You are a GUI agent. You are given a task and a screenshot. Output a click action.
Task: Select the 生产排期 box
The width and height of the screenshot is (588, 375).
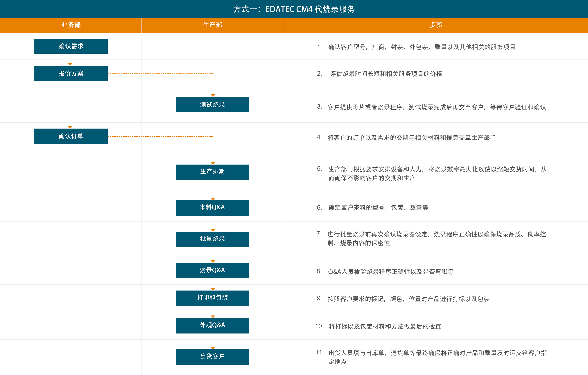coord(212,172)
